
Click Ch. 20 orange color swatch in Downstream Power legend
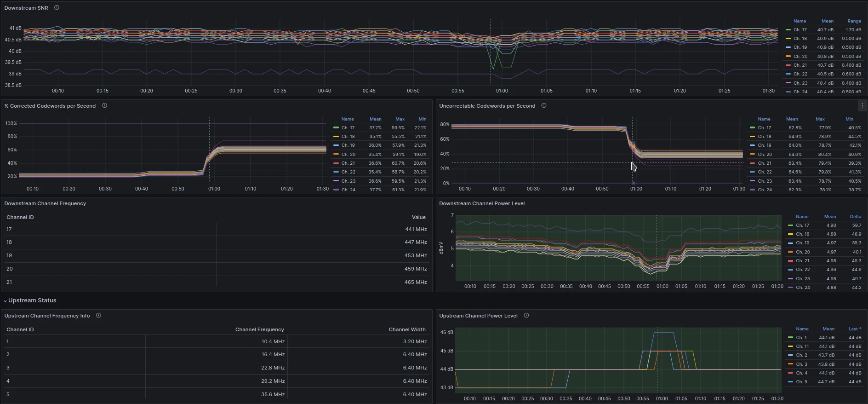click(790, 252)
